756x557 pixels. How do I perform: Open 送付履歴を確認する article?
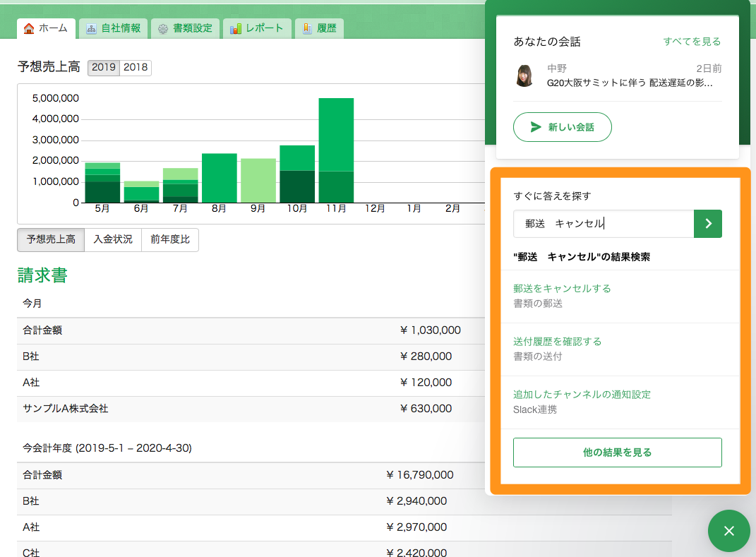[x=558, y=342]
